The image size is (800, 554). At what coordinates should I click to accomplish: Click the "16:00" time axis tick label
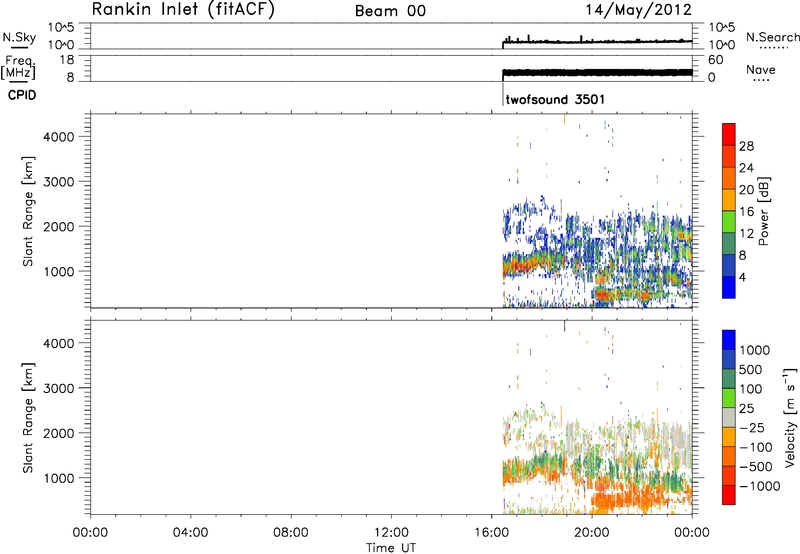point(491,533)
